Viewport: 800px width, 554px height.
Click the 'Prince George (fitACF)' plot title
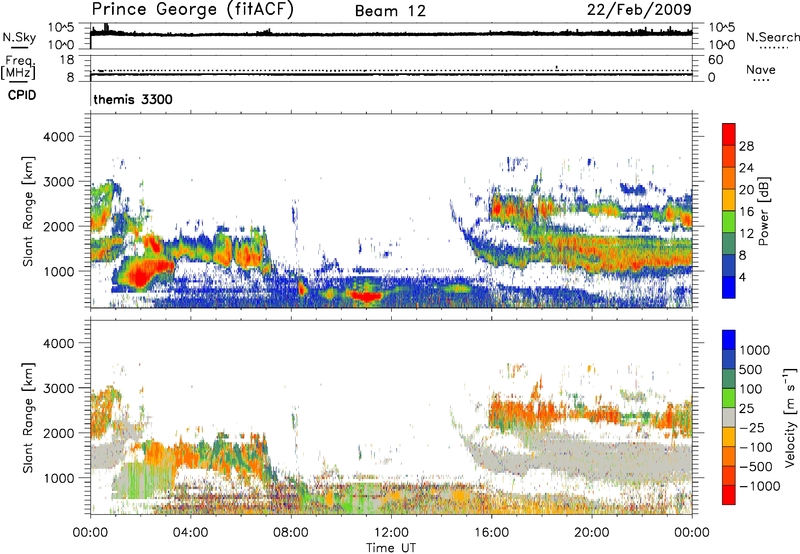tap(193, 10)
